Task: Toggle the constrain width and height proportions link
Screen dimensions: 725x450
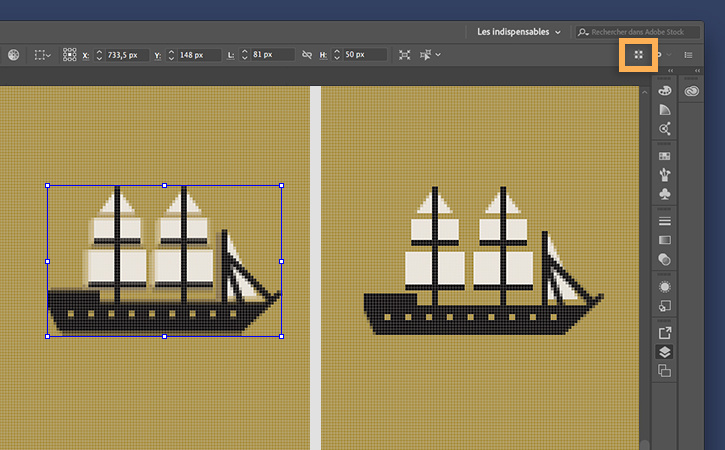Action: pos(307,55)
